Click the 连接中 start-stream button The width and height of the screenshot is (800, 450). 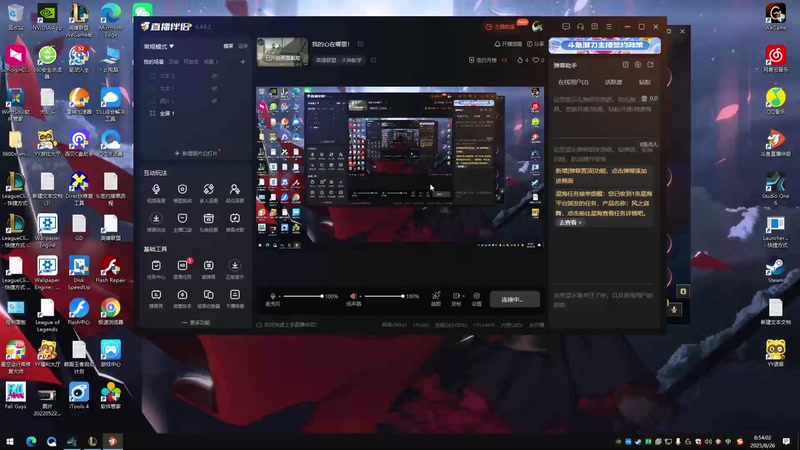click(515, 299)
